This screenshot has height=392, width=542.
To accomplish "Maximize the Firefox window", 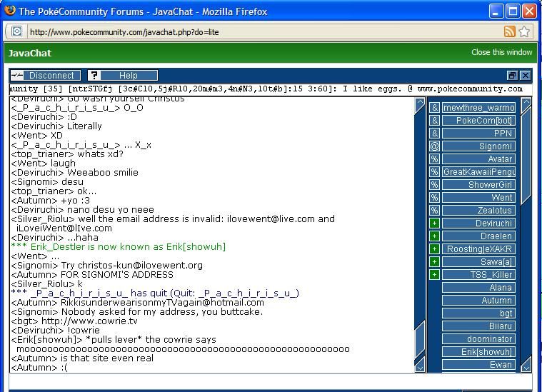I will [513, 11].
